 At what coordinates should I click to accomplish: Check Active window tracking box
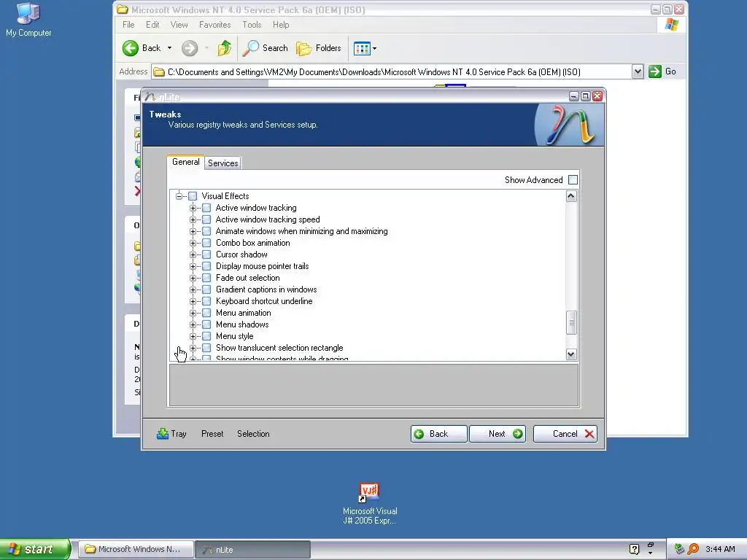tap(206, 208)
